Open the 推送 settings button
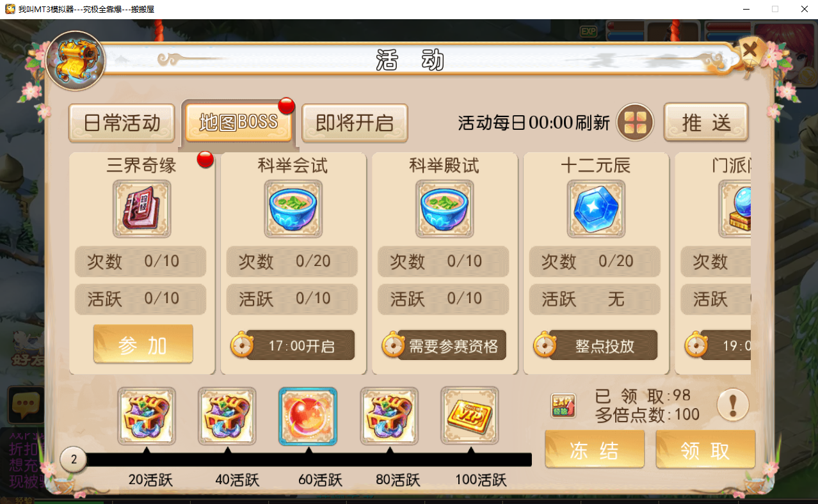 point(706,122)
